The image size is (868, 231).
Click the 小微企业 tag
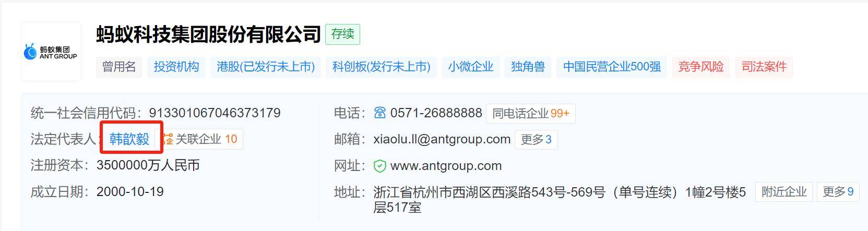471,67
